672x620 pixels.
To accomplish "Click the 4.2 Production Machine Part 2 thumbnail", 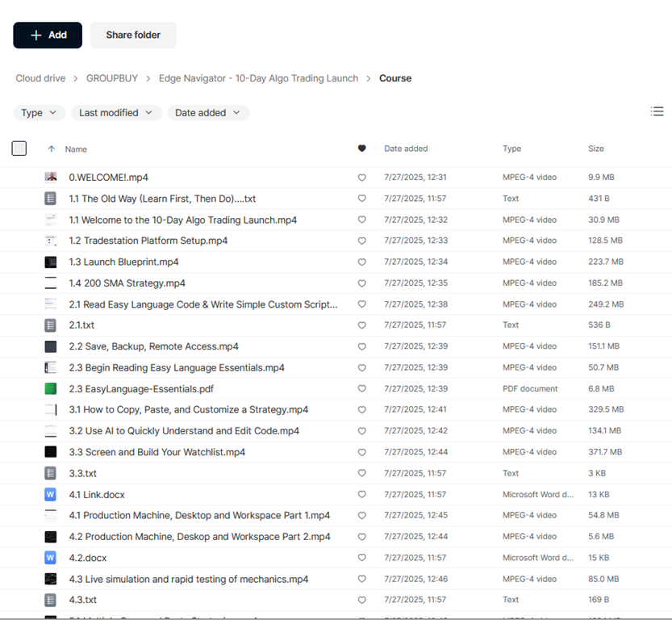I will tap(51, 537).
